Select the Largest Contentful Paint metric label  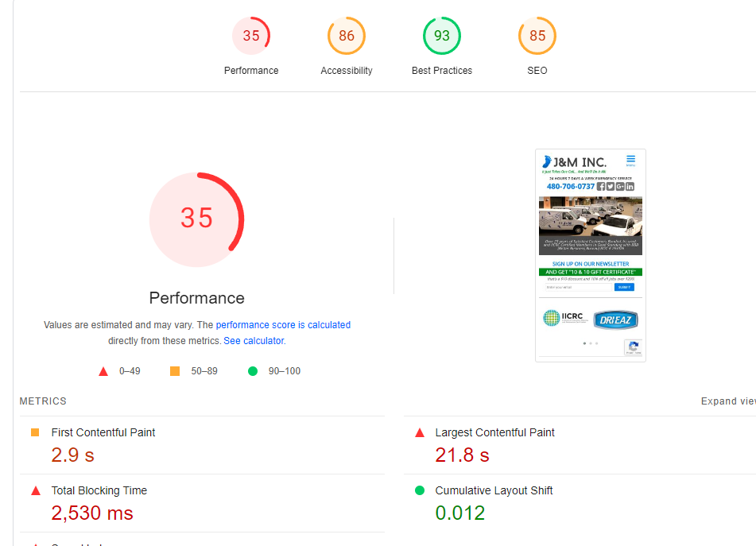tap(494, 433)
